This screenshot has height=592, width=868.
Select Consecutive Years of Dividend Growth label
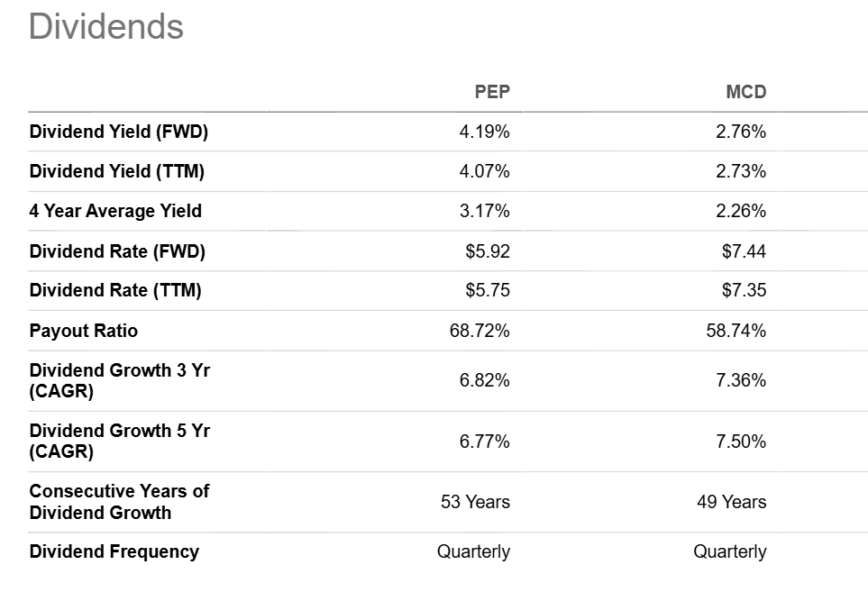pyautogui.click(x=119, y=502)
